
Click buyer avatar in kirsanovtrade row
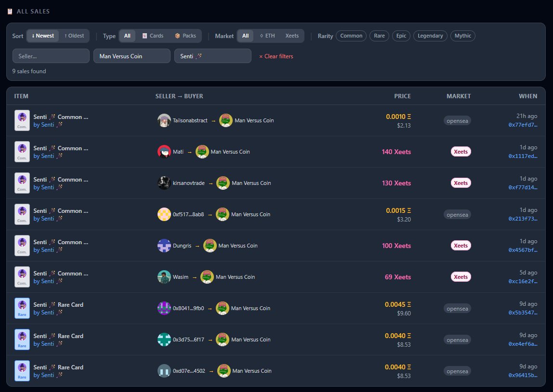click(x=223, y=183)
